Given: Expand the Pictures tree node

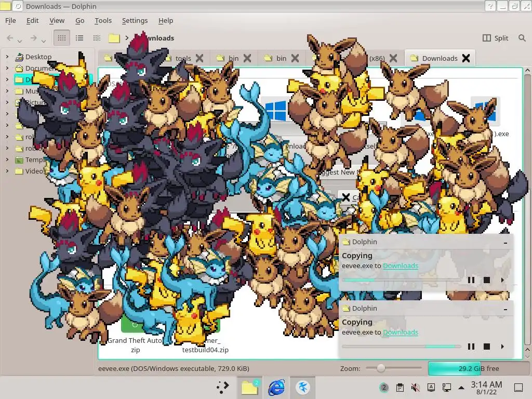Looking at the screenshot, I should [7, 102].
